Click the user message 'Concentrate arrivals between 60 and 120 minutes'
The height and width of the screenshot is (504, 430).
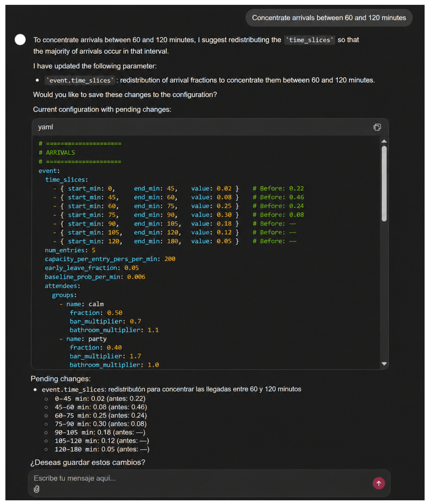pos(329,18)
